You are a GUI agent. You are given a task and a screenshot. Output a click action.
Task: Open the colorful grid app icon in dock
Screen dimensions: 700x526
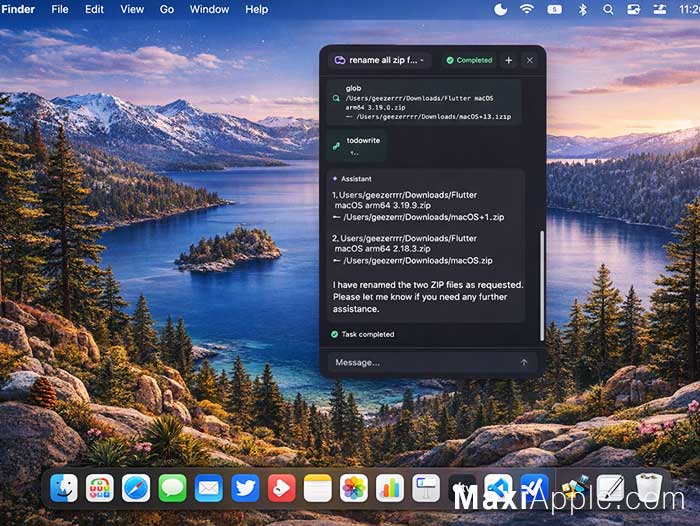100,488
